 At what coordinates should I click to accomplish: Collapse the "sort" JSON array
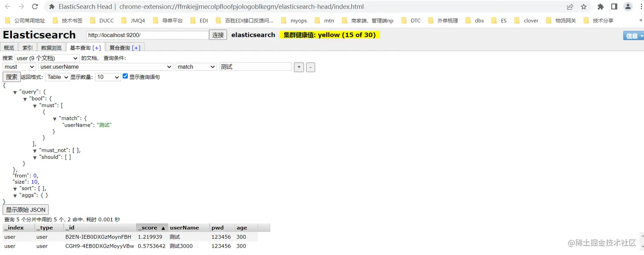pyautogui.click(x=15, y=189)
